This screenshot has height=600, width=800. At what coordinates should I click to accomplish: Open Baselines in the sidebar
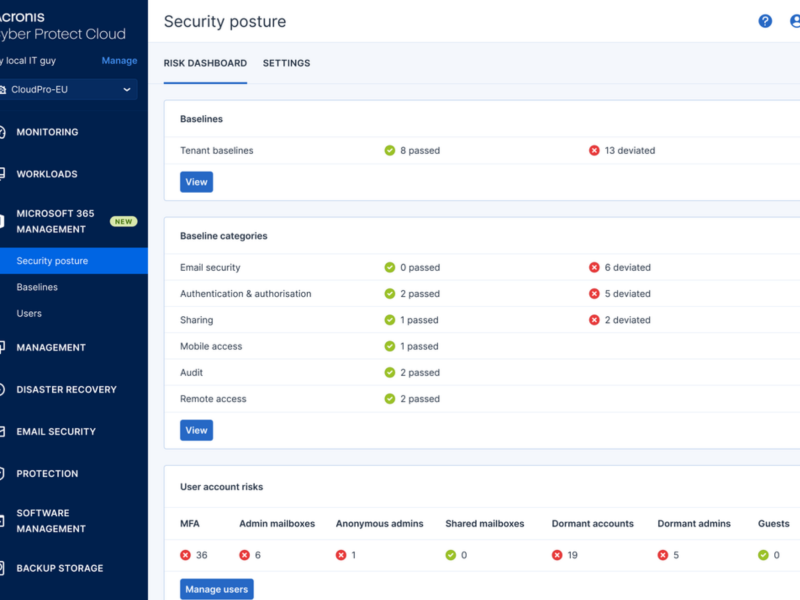[x=37, y=287]
